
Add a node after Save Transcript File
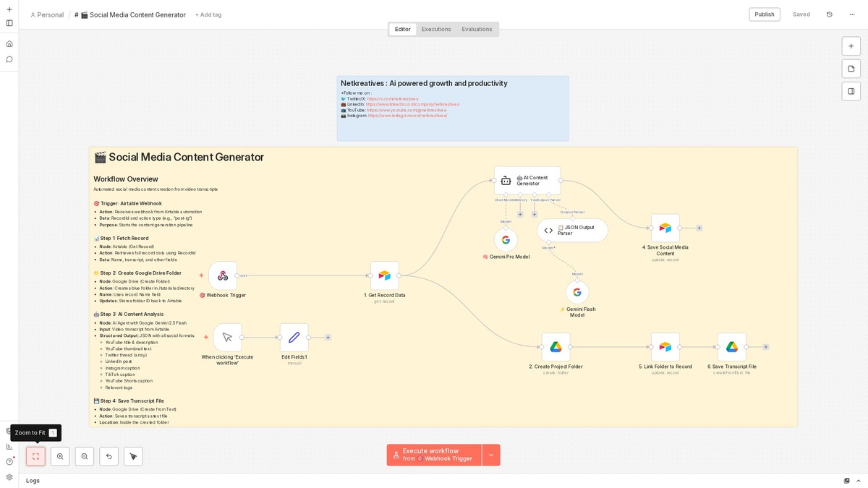[766, 347]
